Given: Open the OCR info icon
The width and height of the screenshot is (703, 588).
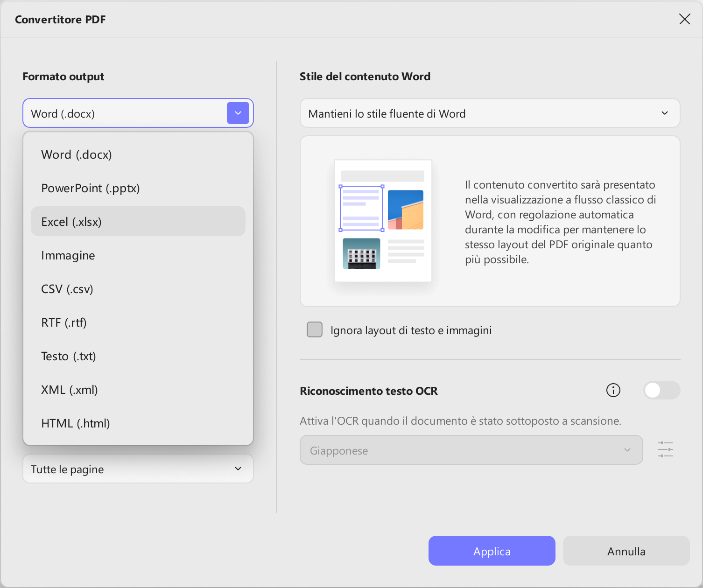Looking at the screenshot, I should (613, 390).
